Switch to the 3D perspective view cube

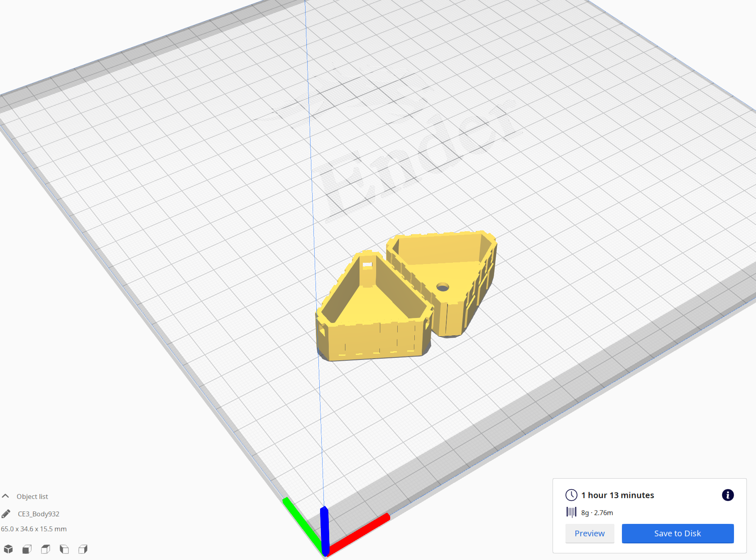coord(8,549)
